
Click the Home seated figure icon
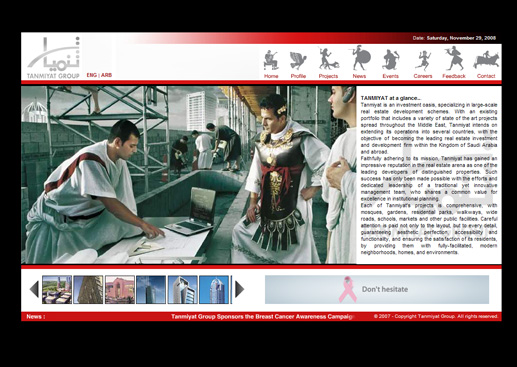click(271, 60)
